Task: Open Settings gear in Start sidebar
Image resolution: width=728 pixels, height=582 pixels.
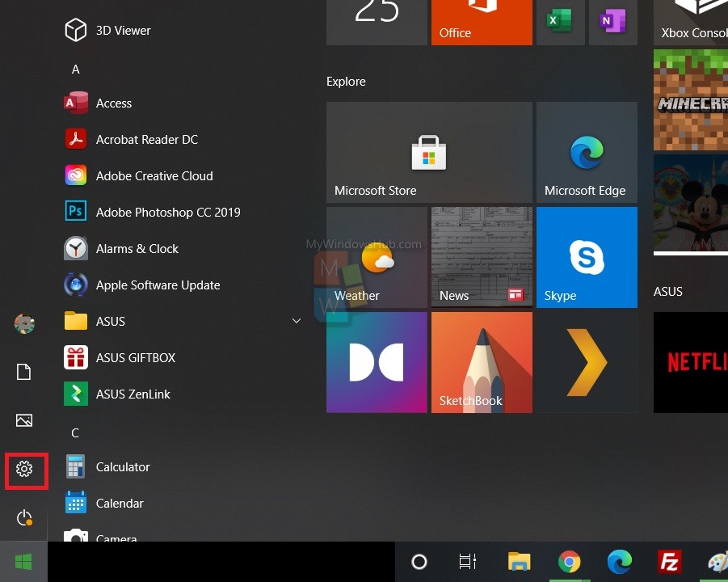Action: tap(24, 469)
